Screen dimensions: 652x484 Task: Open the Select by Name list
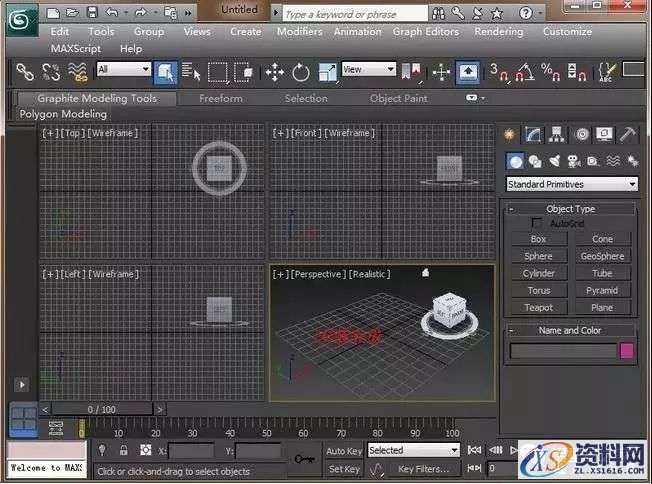pos(191,72)
